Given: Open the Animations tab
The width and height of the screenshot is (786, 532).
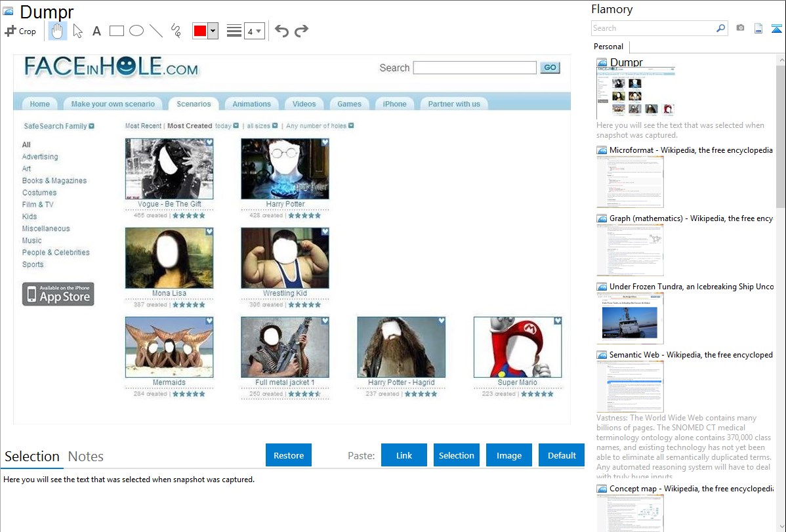Looking at the screenshot, I should tap(251, 104).
